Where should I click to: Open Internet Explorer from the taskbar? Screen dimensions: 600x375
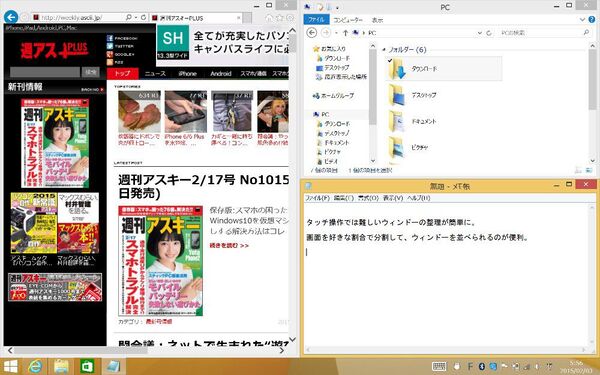click(35, 367)
